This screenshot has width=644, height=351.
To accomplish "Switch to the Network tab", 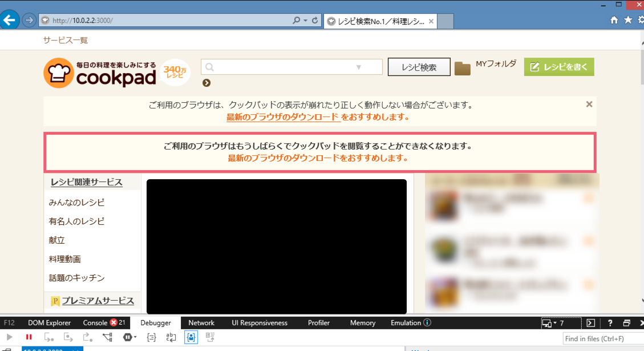I will pos(201,323).
